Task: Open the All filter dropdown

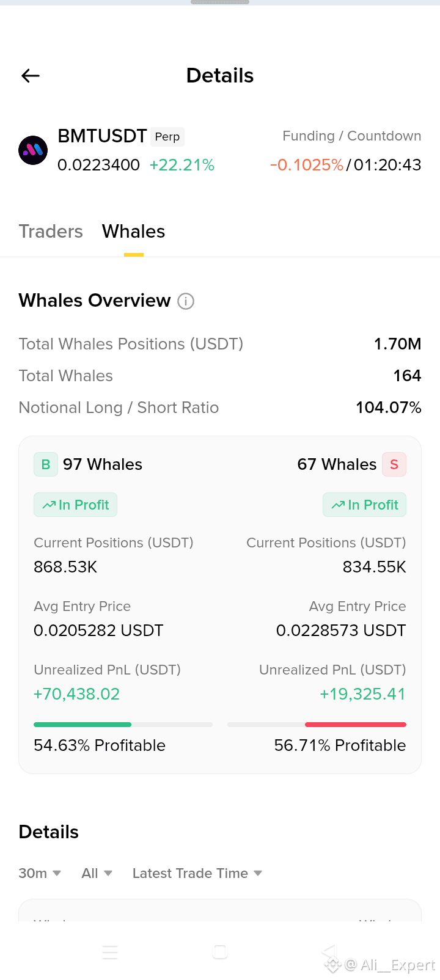Action: tap(97, 873)
